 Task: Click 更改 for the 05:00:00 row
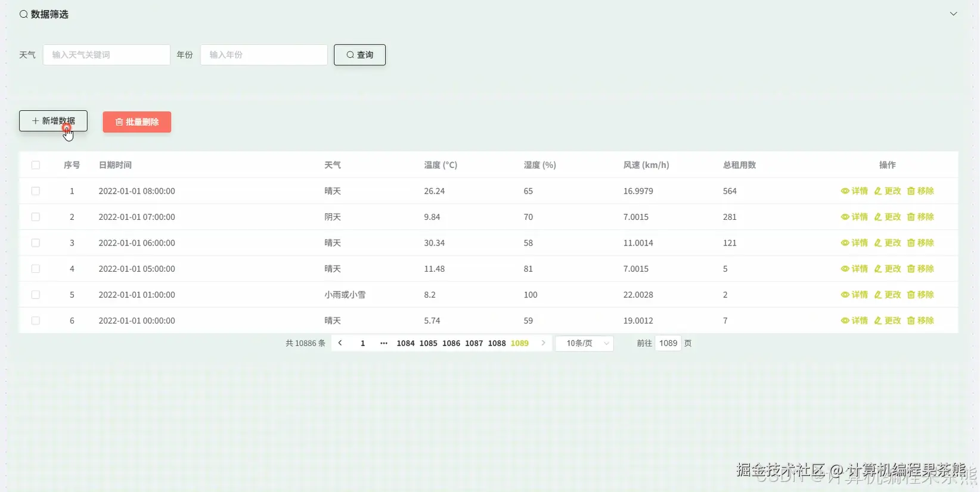point(888,269)
